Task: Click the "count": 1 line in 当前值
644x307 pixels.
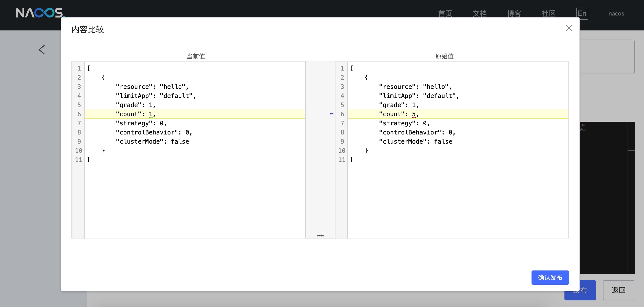Action: [194, 114]
